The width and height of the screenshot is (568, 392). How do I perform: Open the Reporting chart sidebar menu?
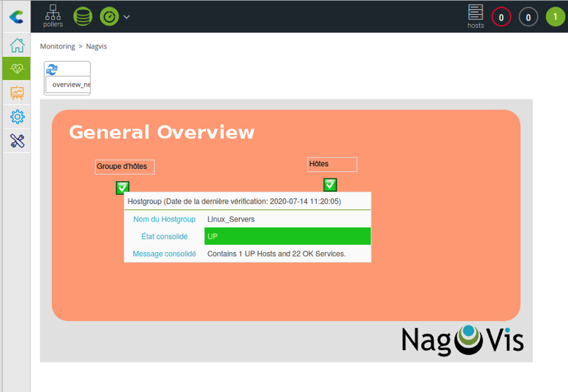(x=16, y=92)
